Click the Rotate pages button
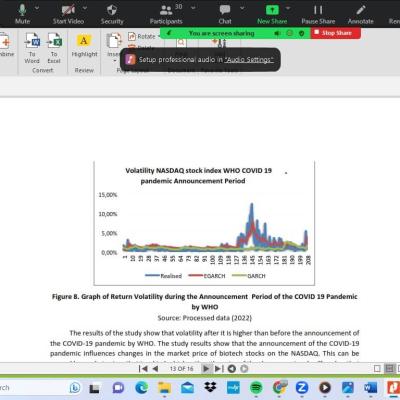The width and height of the screenshot is (400, 400). 142,36
